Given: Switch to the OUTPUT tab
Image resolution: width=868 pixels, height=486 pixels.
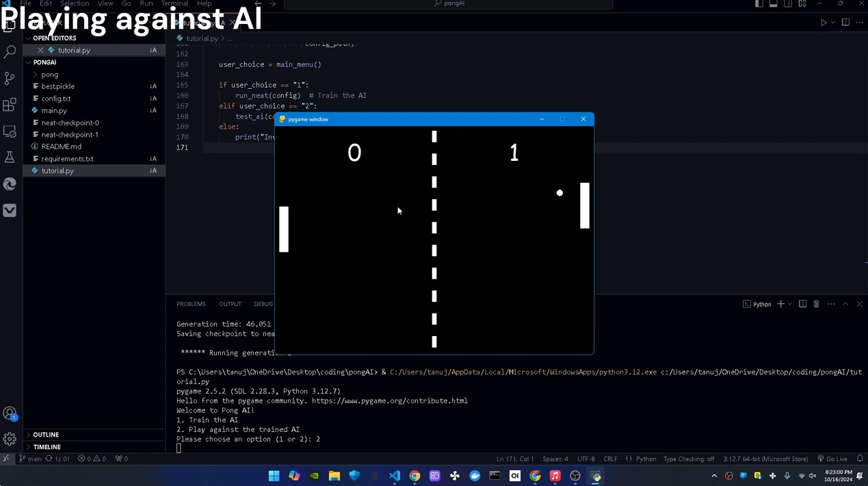Looking at the screenshot, I should pos(230,304).
